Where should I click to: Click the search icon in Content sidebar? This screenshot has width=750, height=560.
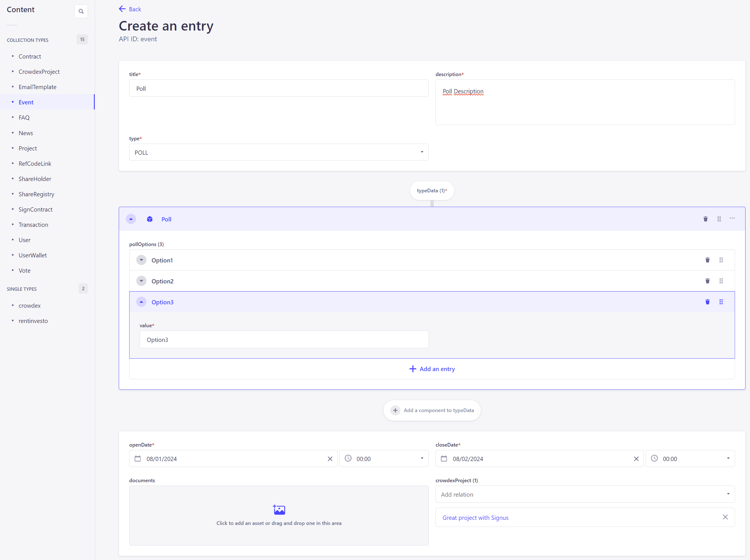click(81, 11)
